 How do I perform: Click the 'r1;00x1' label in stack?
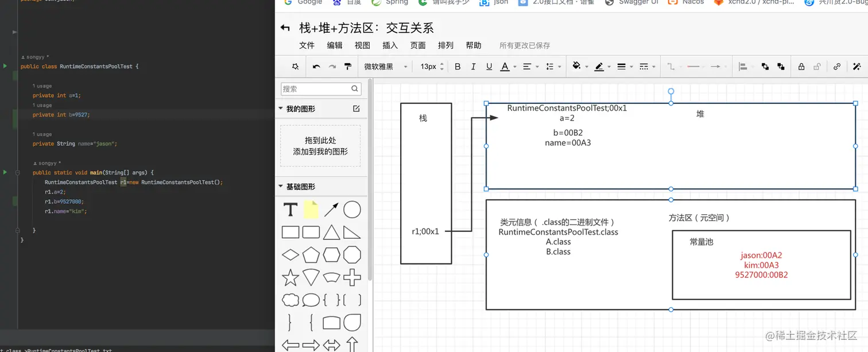(425, 231)
